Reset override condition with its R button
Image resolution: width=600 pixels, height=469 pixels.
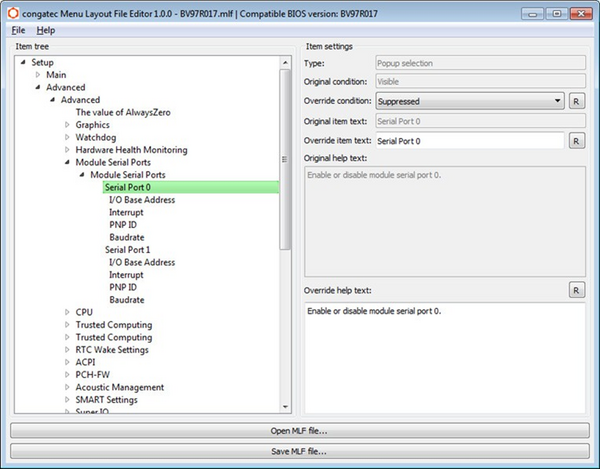(x=576, y=101)
